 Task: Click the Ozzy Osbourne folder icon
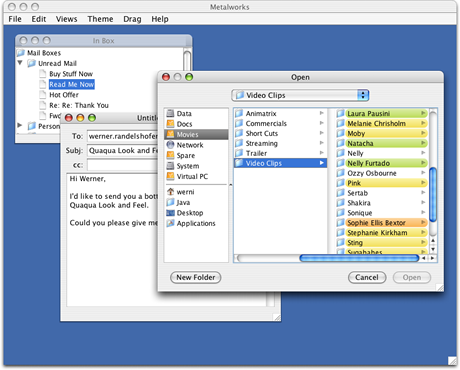[340, 173]
